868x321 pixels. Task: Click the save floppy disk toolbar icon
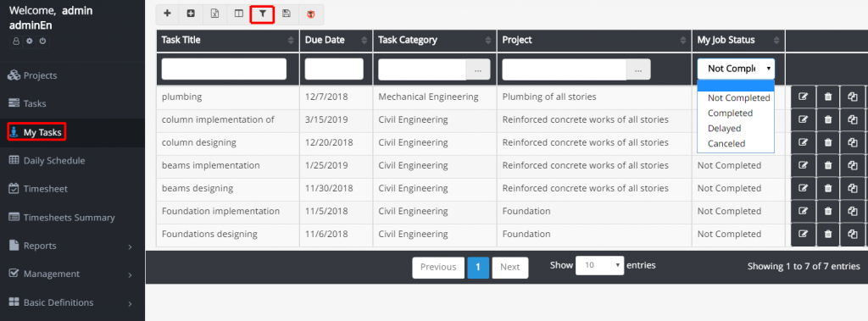tap(287, 14)
